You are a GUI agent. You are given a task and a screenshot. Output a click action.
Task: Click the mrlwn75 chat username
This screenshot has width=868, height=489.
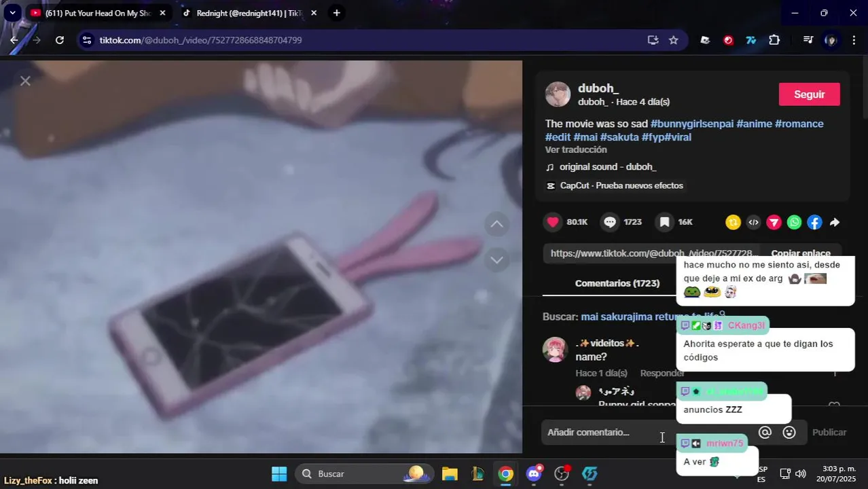click(x=725, y=443)
